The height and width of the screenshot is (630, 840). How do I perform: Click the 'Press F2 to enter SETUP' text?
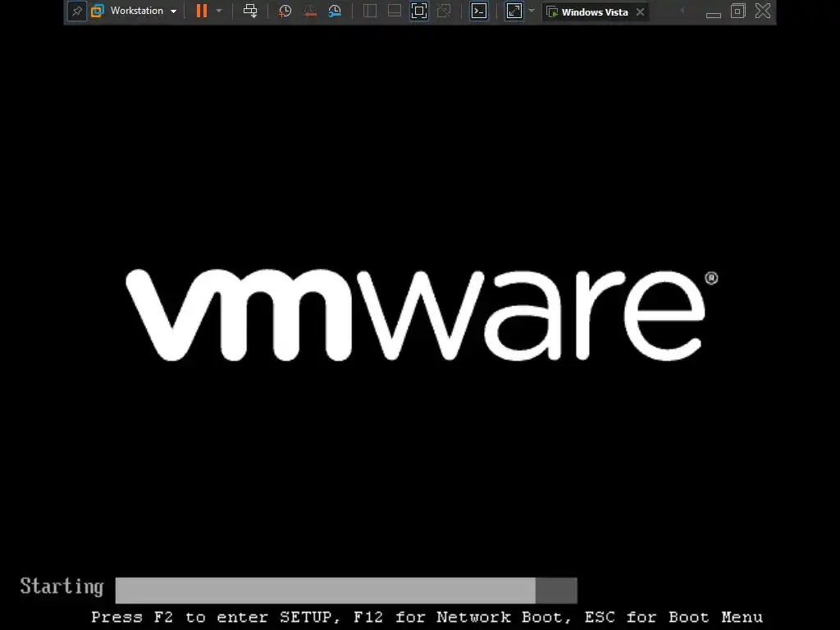pyautogui.click(x=216, y=617)
